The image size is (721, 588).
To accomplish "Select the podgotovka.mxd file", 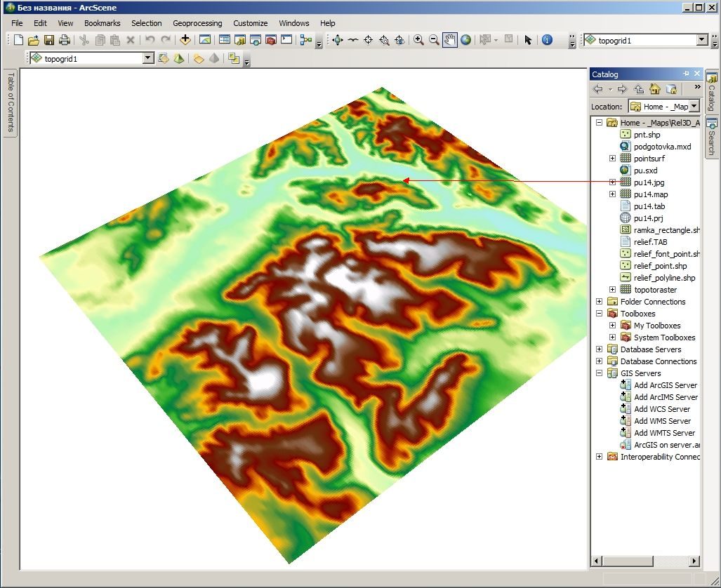I will [x=662, y=147].
